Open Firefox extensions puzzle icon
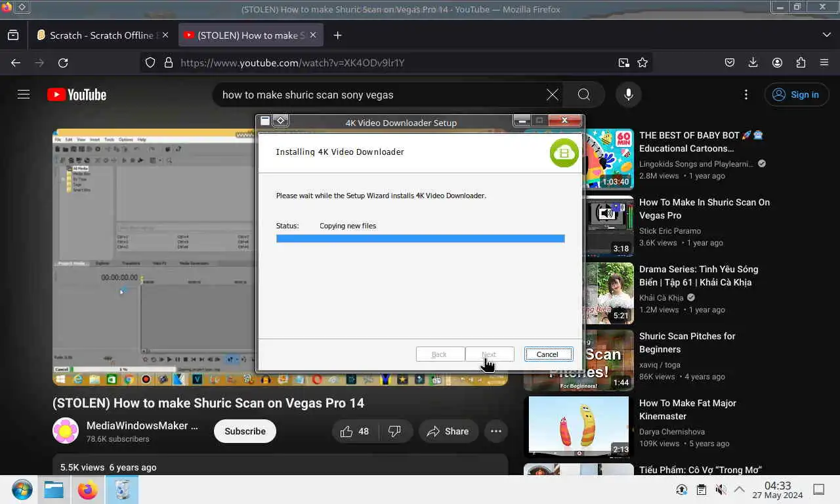This screenshot has width=840, height=504. [x=801, y=63]
